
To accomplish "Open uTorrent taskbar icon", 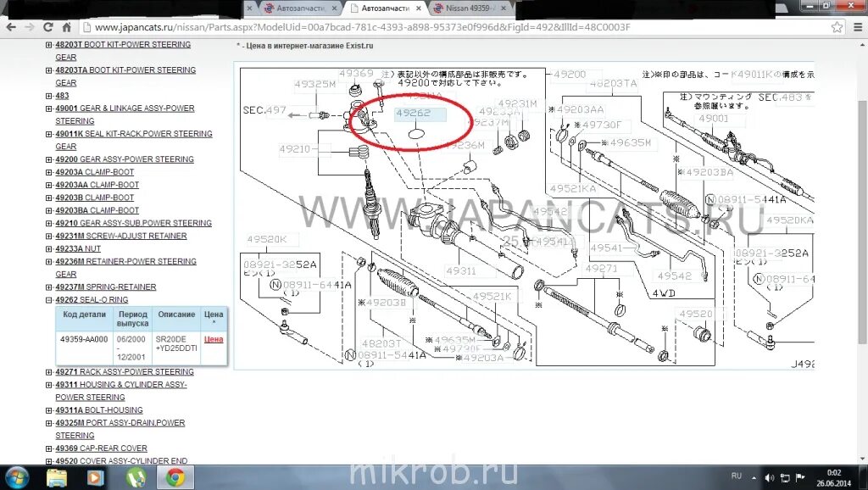I will [136, 477].
